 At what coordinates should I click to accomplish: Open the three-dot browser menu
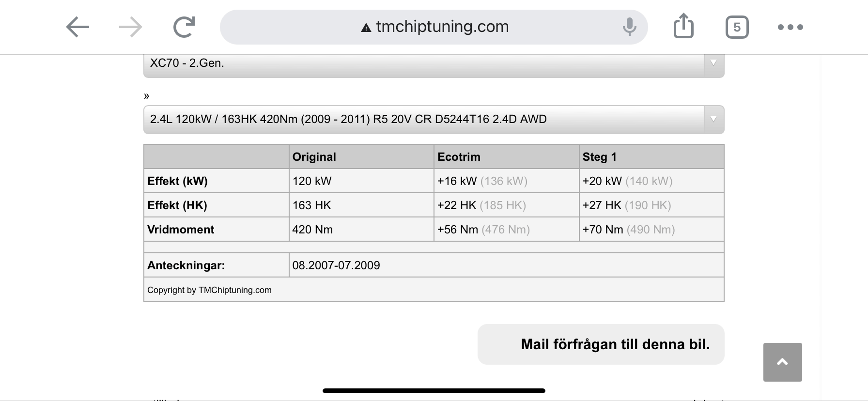(790, 27)
